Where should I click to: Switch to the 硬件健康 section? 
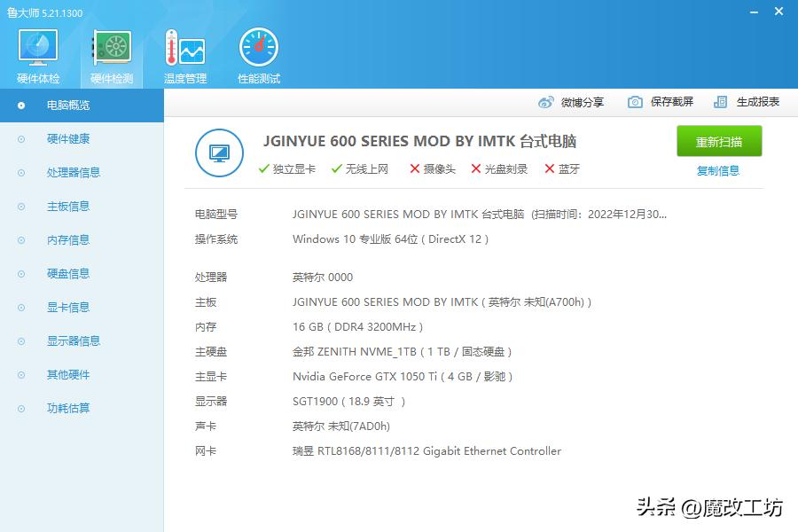[x=69, y=138]
